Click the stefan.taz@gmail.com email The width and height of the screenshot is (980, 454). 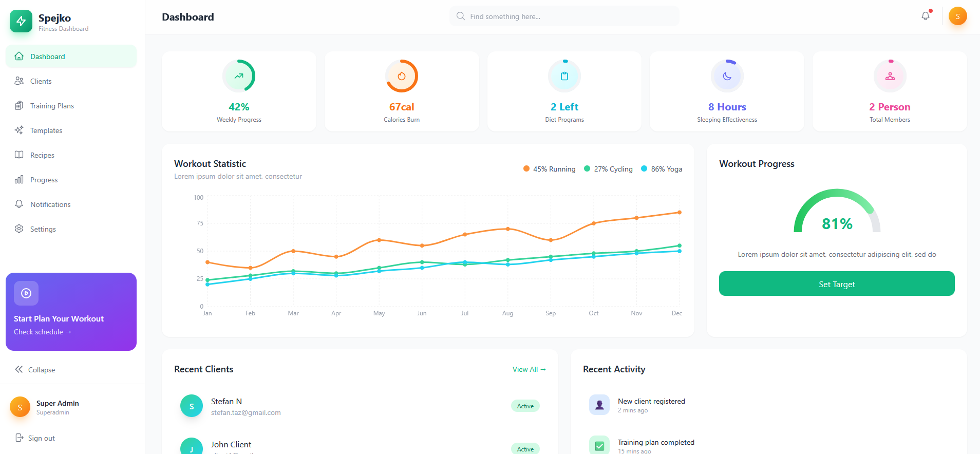[246, 412]
